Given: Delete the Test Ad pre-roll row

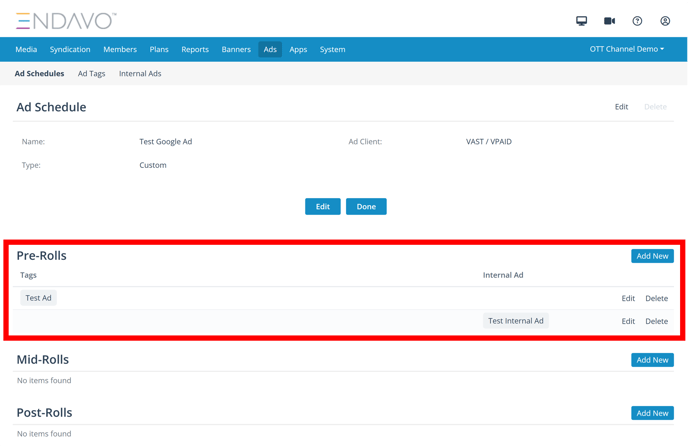Looking at the screenshot, I should tap(656, 299).
